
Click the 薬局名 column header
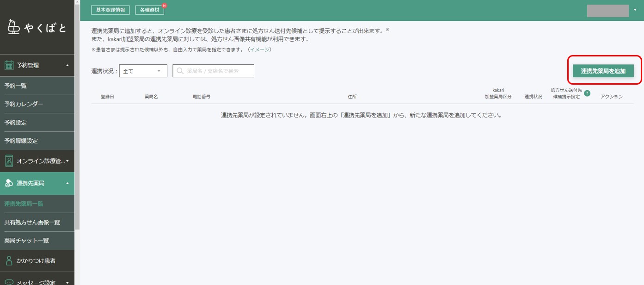151,97
